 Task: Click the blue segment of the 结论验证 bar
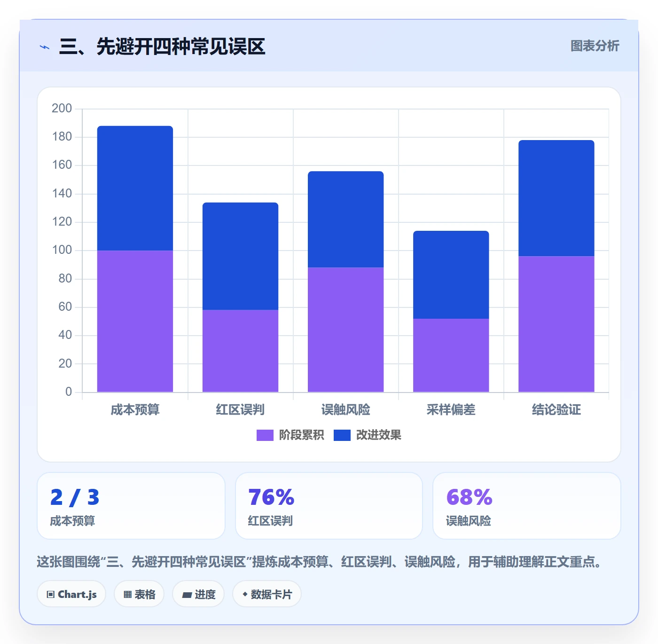(x=556, y=198)
